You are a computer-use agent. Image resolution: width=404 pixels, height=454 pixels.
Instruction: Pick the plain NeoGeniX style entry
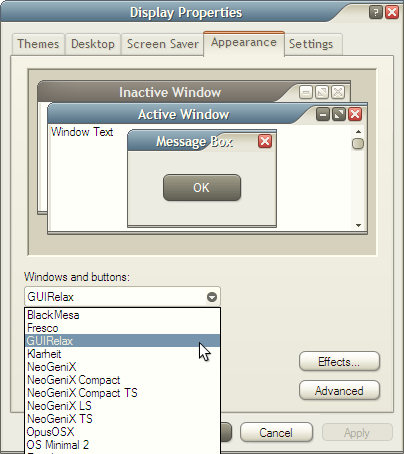point(123,367)
